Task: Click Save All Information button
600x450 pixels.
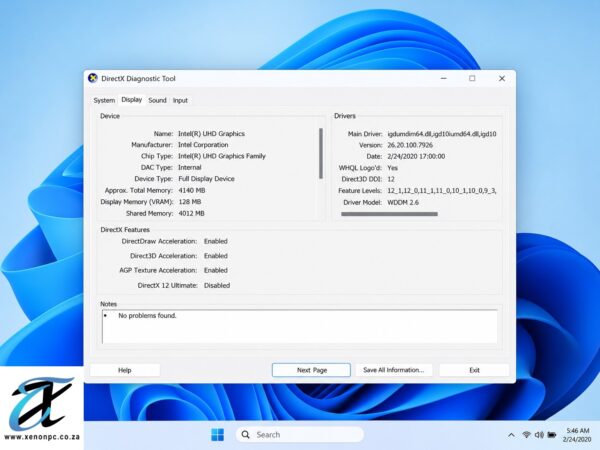Action: pos(394,370)
